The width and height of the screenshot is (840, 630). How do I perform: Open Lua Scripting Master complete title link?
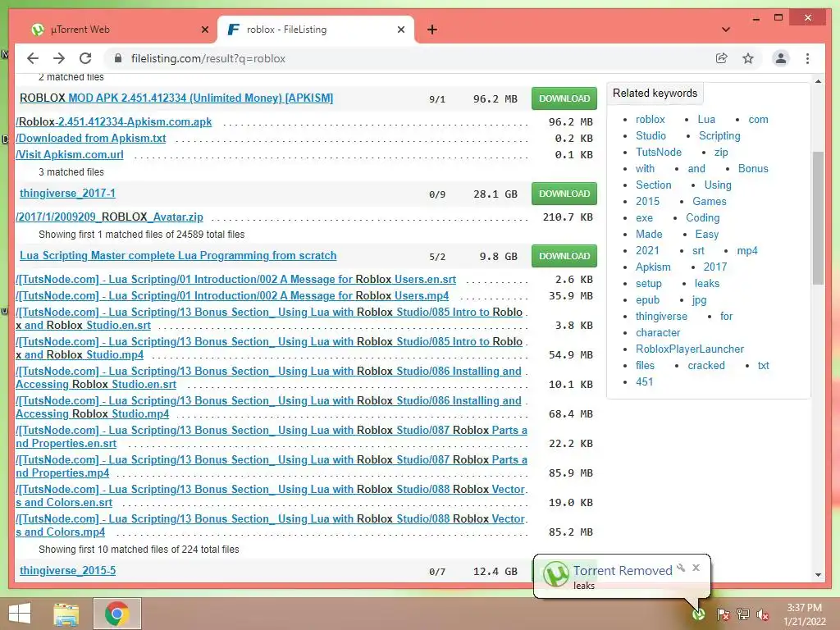pos(178,256)
